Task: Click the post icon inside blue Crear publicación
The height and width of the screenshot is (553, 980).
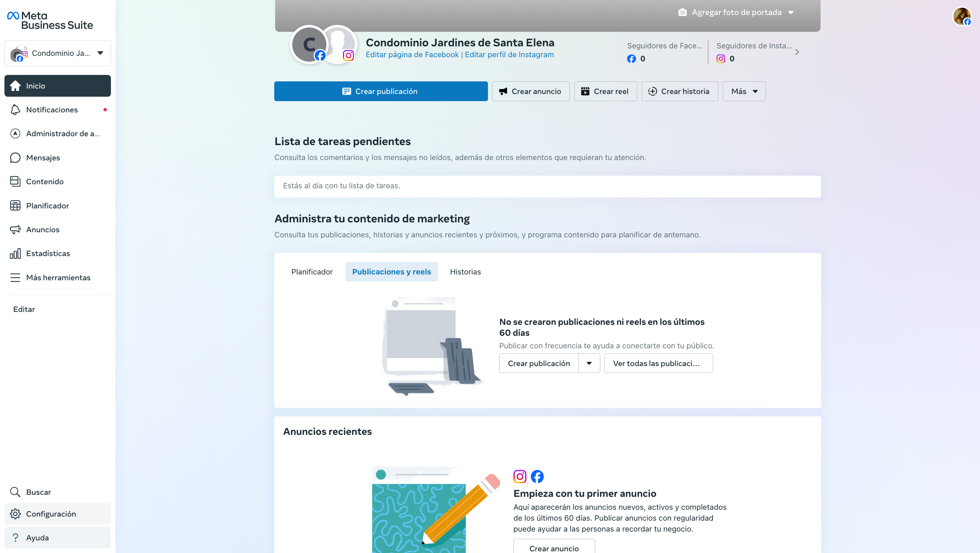Action: [346, 91]
